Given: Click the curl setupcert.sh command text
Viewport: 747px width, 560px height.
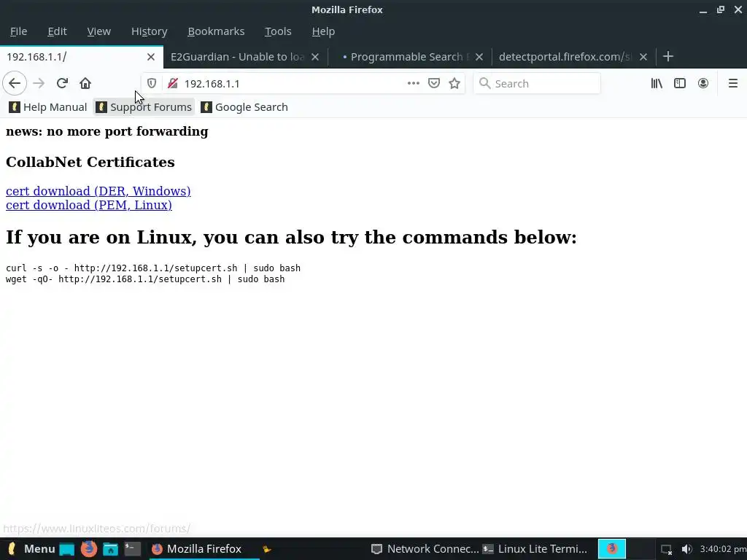Looking at the screenshot, I should pos(153,268).
